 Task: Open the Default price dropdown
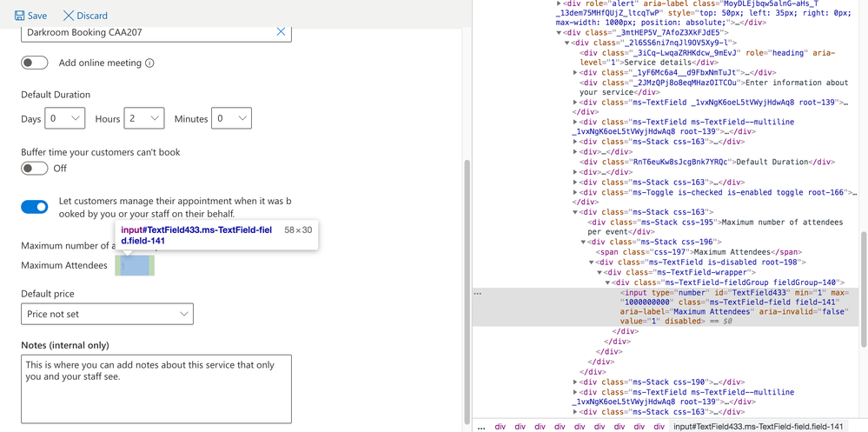(x=108, y=314)
